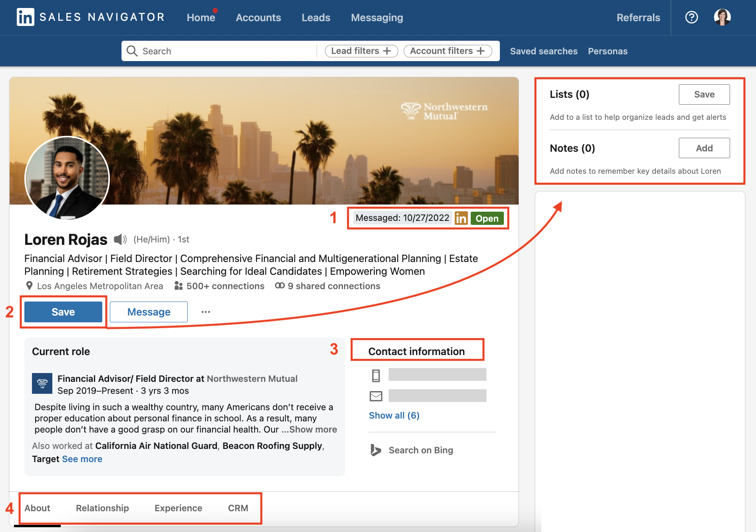Click the email envelope icon

tap(376, 396)
